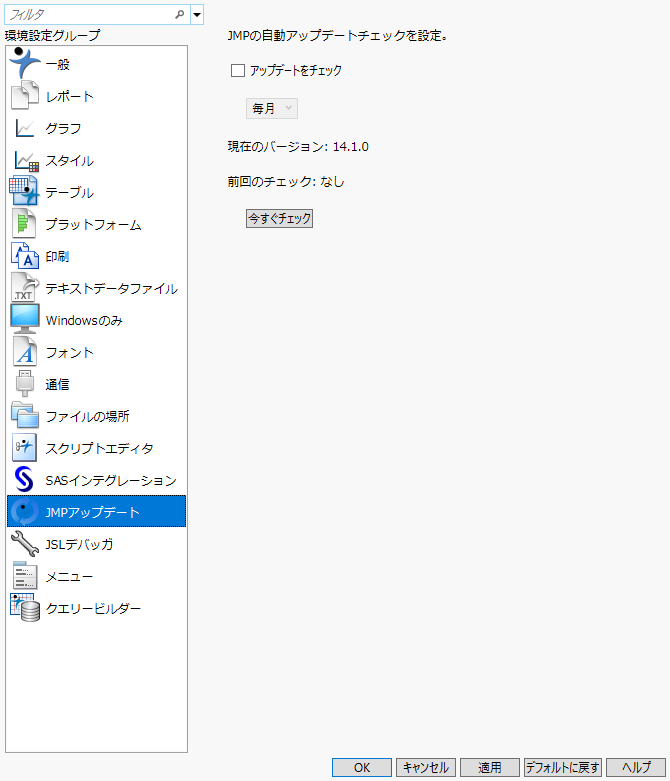Select the クエリービルダー label
Screen dimensions: 670x781
click(93, 608)
